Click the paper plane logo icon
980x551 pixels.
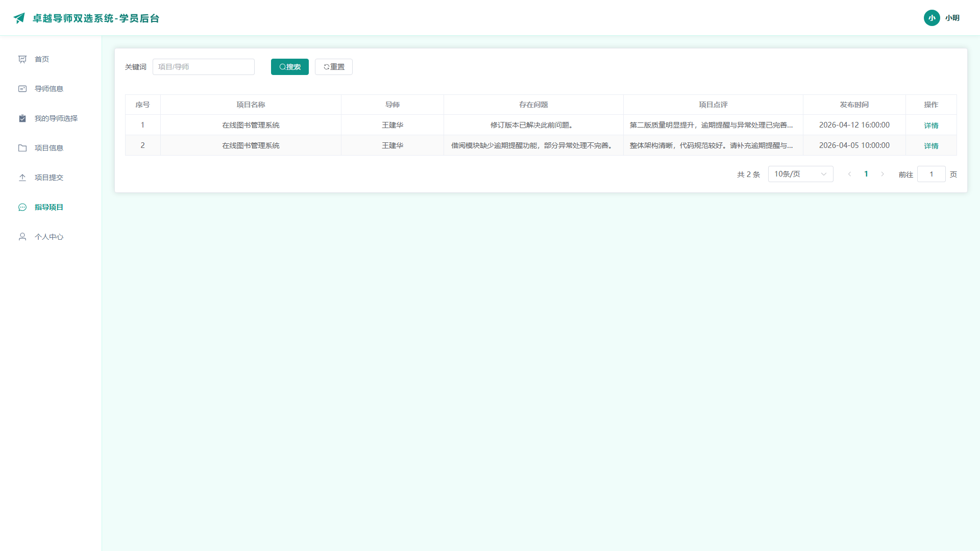tap(19, 18)
